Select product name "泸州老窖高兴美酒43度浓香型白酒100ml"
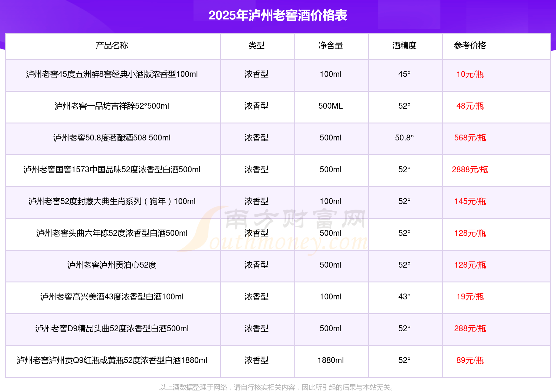This screenshot has width=556, height=392. point(112,297)
